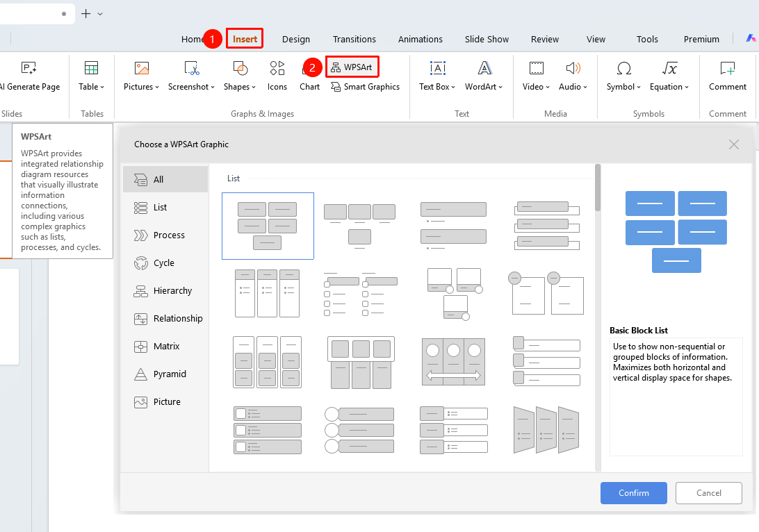Image resolution: width=759 pixels, height=532 pixels.
Task: Go to the Animations tab
Action: 420,39
